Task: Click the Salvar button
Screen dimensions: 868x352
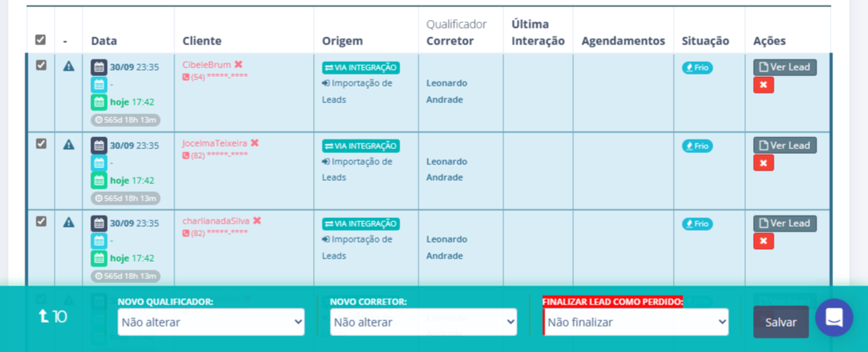Action: click(x=781, y=322)
